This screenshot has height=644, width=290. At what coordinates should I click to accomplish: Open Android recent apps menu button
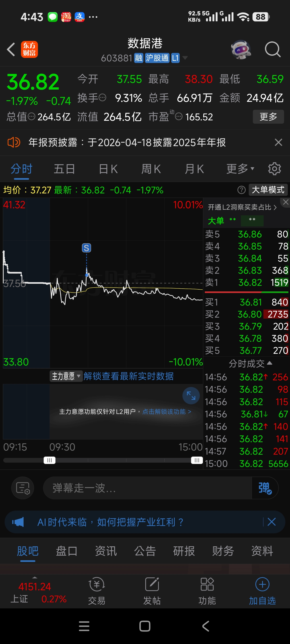pyautogui.click(x=84, y=626)
